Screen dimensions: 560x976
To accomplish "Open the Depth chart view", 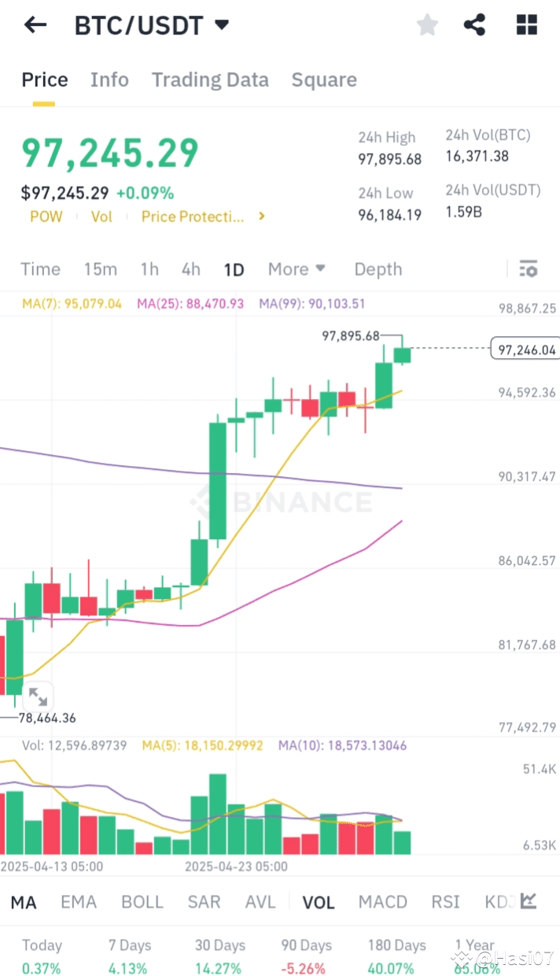I will tap(378, 269).
